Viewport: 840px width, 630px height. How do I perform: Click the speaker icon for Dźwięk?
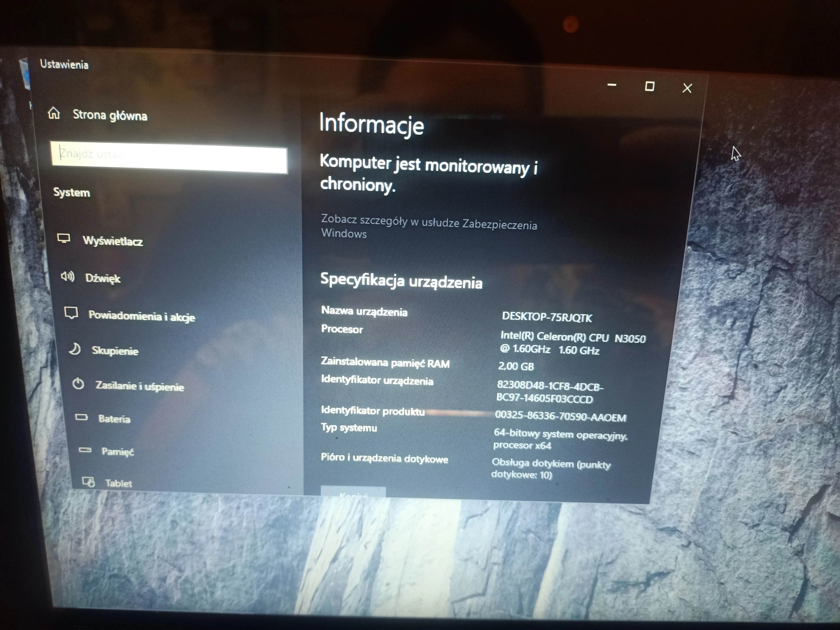68,276
